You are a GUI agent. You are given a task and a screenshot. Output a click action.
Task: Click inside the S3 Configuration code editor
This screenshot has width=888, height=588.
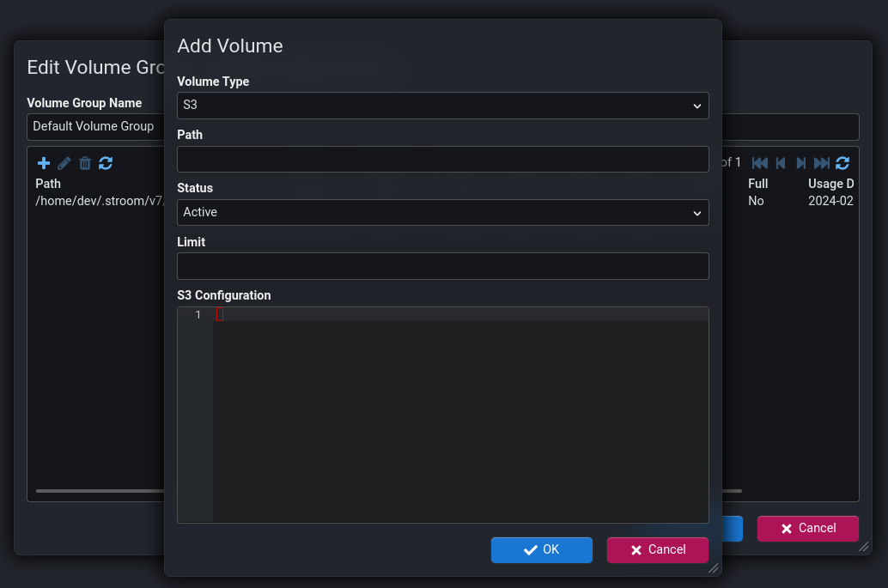[459, 412]
